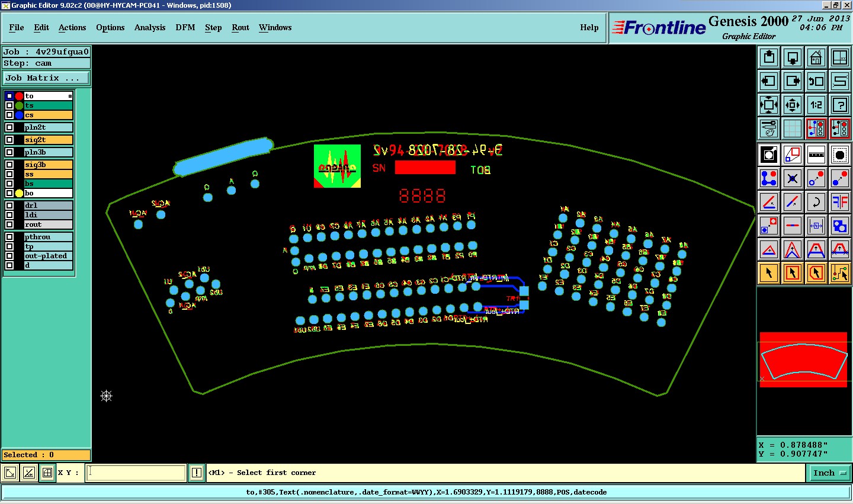
Task: Click the ruler measure tool icon
Action: pyautogui.click(x=816, y=155)
